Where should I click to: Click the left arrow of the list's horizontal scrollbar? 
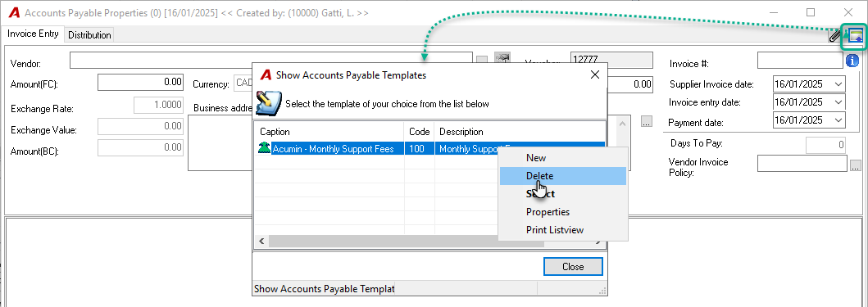[x=261, y=242]
